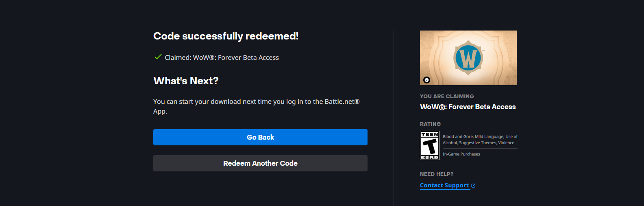Click the WoW logo emblem in artwork
The width and height of the screenshot is (644, 206).
click(x=468, y=58)
